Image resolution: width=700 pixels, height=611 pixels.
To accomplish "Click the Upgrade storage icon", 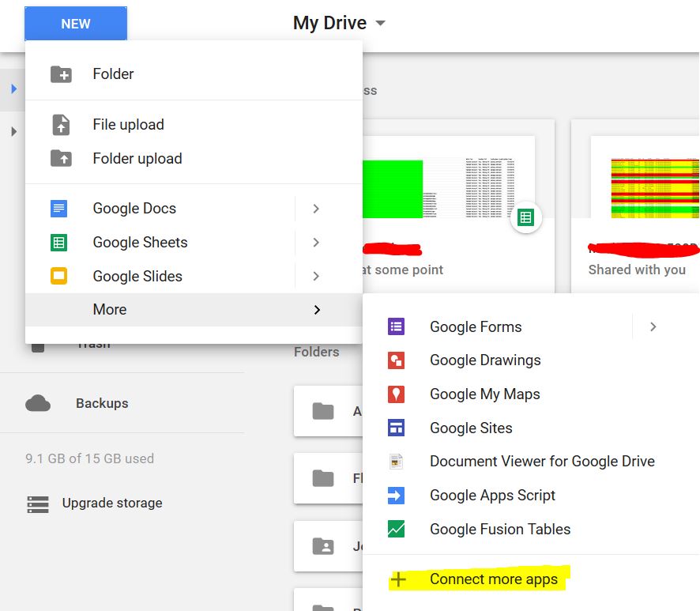I will pyautogui.click(x=38, y=504).
